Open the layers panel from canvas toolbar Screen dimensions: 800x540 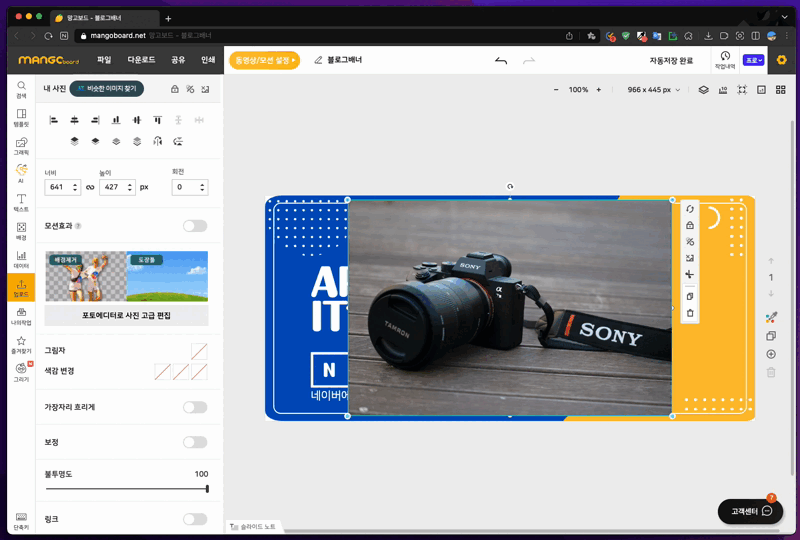704,90
